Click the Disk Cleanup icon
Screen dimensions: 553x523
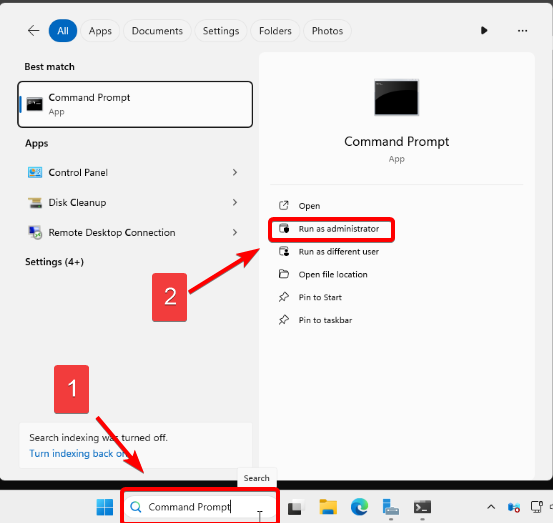coord(35,202)
